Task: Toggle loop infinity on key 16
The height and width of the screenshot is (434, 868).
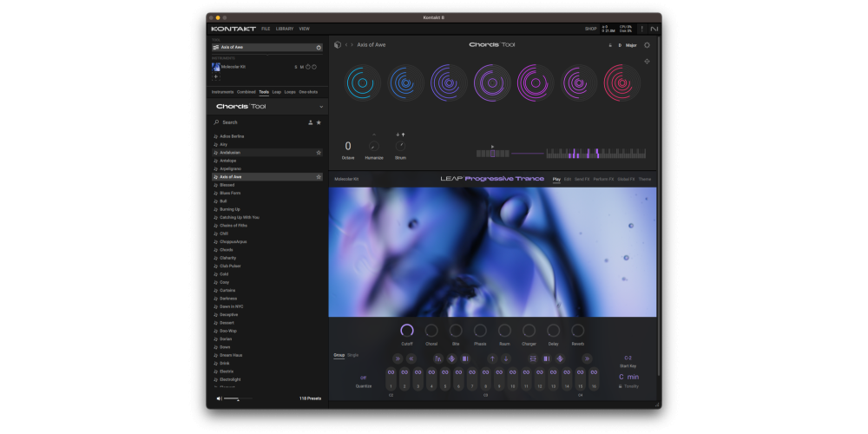Action: pyautogui.click(x=594, y=372)
